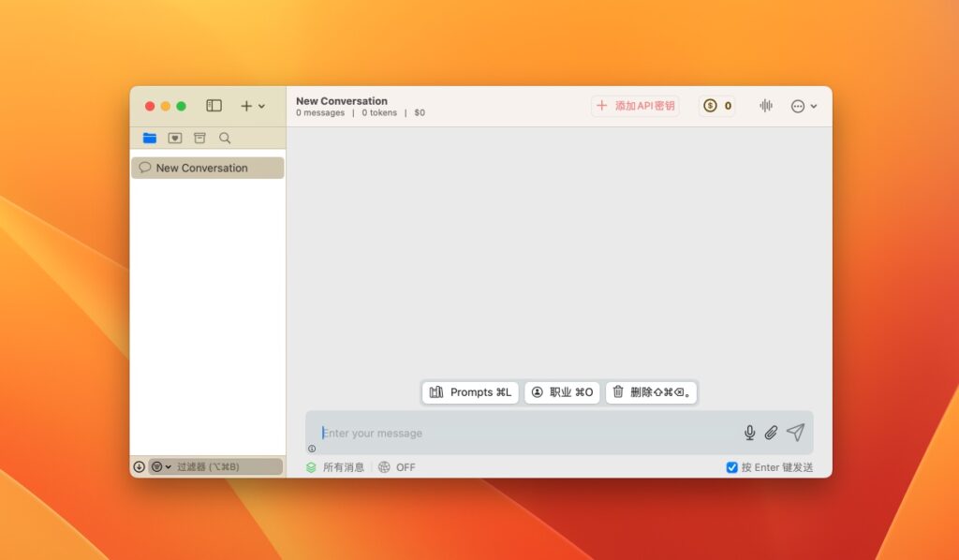Open the archive box in the sidebar
Screen dimensions: 959x560
[x=199, y=137]
